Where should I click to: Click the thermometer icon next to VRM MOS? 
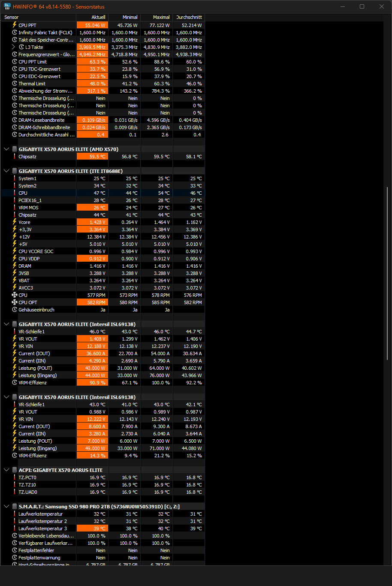click(x=15, y=208)
